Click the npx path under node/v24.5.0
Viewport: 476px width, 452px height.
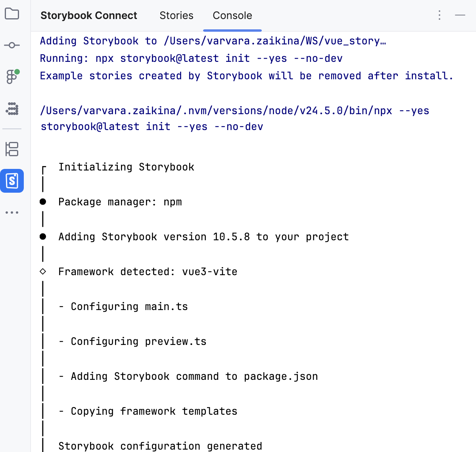pos(235,111)
